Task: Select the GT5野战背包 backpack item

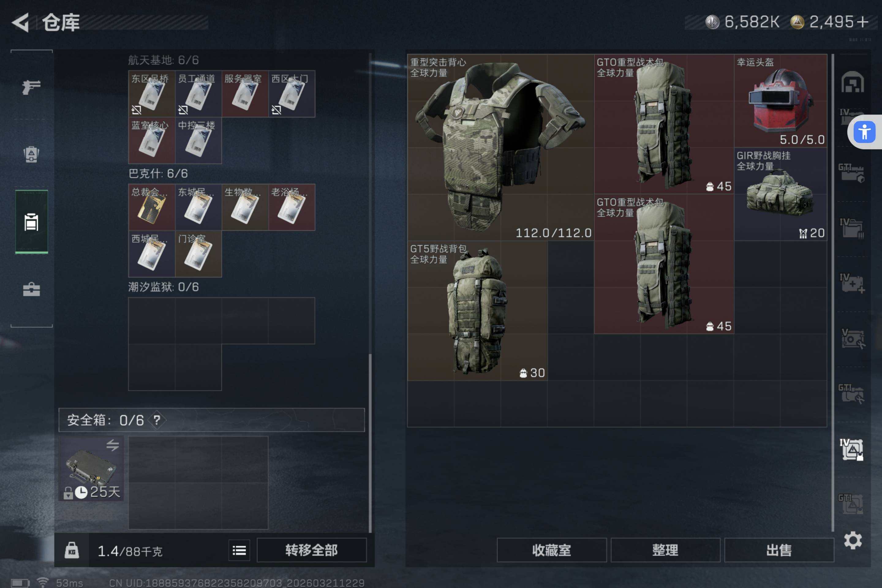Action: [x=477, y=311]
